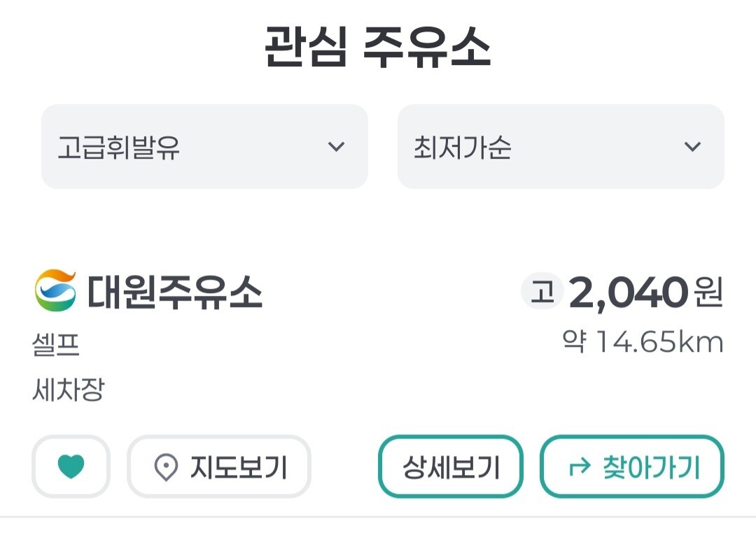
Task: Tap the map pin icon in 지도보기
Action: tap(166, 467)
